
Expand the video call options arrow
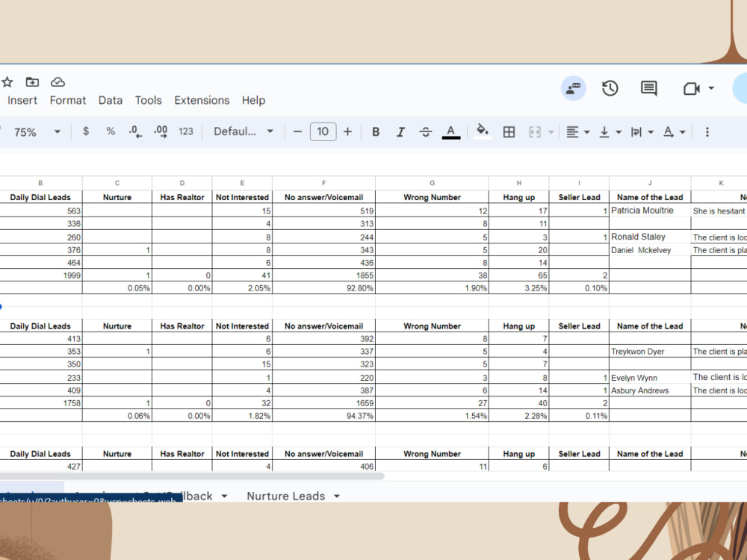711,88
